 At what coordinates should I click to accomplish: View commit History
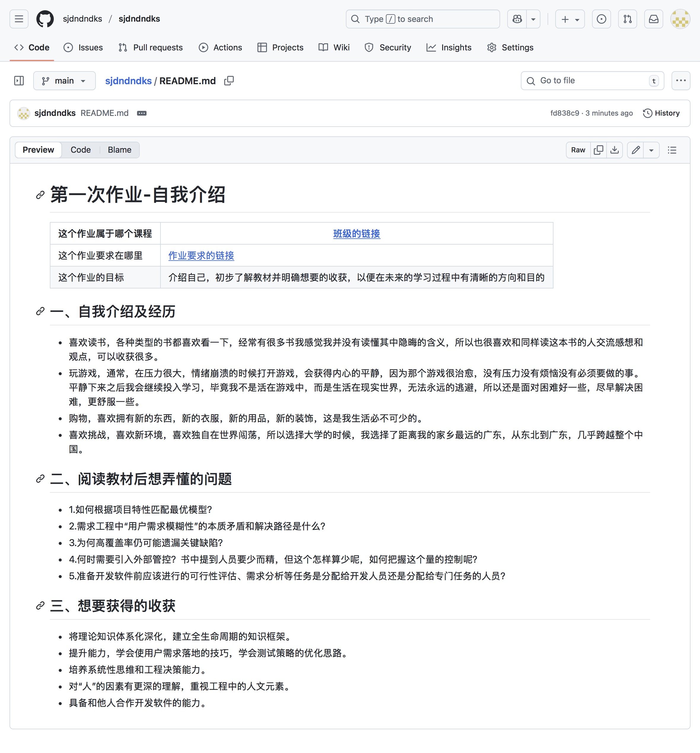point(661,113)
